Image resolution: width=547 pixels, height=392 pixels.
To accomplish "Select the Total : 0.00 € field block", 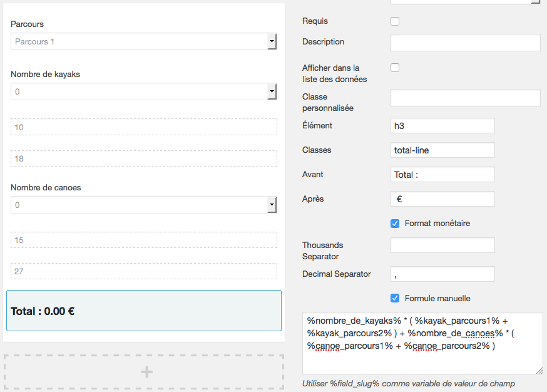I will (144, 311).
